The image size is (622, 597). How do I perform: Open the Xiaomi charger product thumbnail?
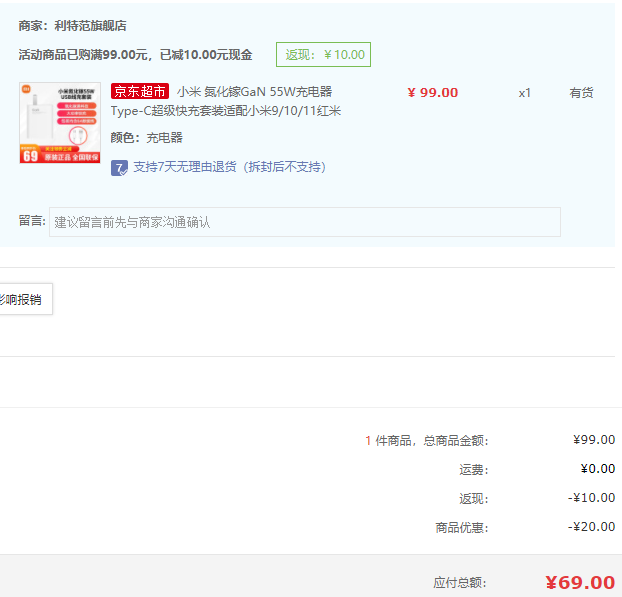60,123
